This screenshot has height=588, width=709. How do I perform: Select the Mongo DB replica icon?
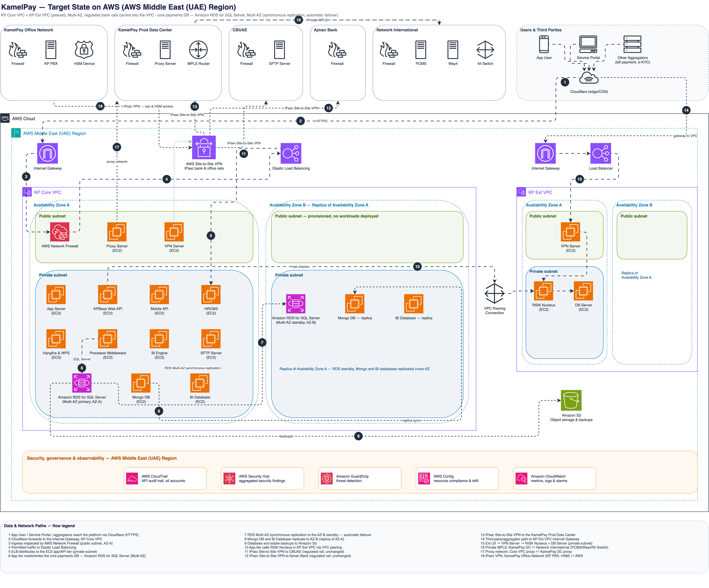pyautogui.click(x=355, y=304)
